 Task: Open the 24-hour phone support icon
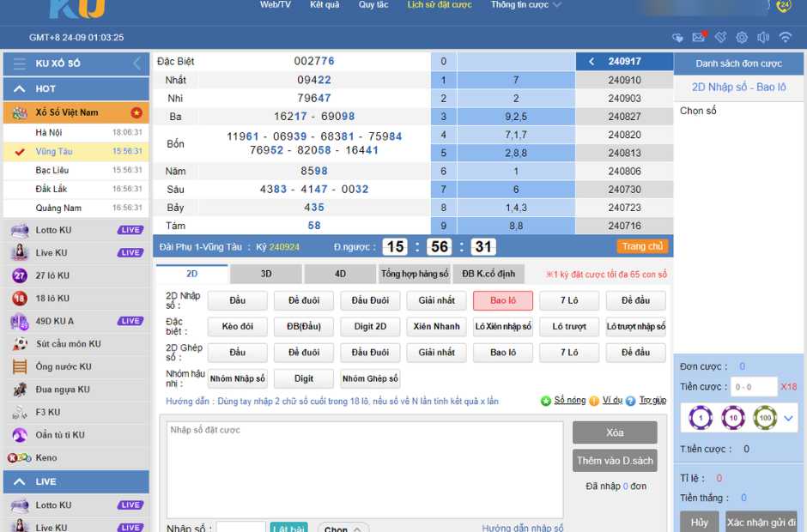(783, 6)
